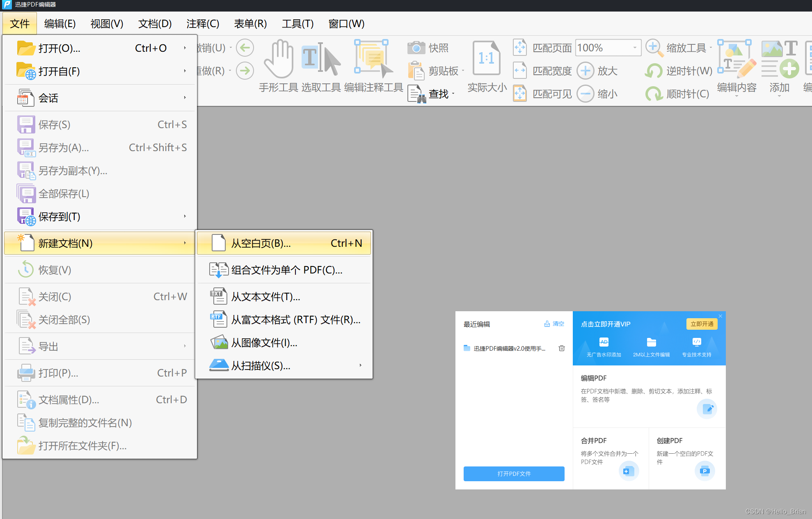Open the 视图(V) menu

pos(107,23)
